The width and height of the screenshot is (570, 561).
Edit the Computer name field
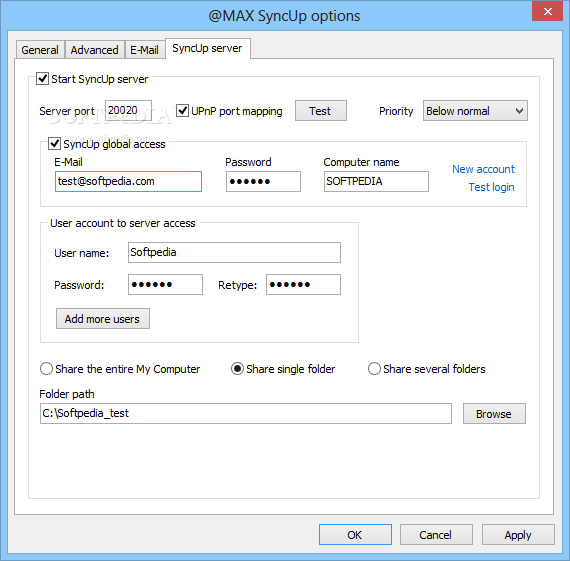[376, 181]
